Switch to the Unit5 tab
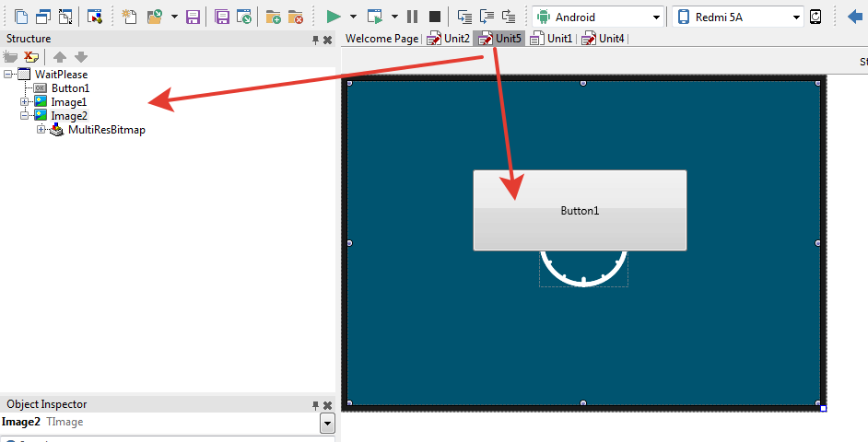 499,39
